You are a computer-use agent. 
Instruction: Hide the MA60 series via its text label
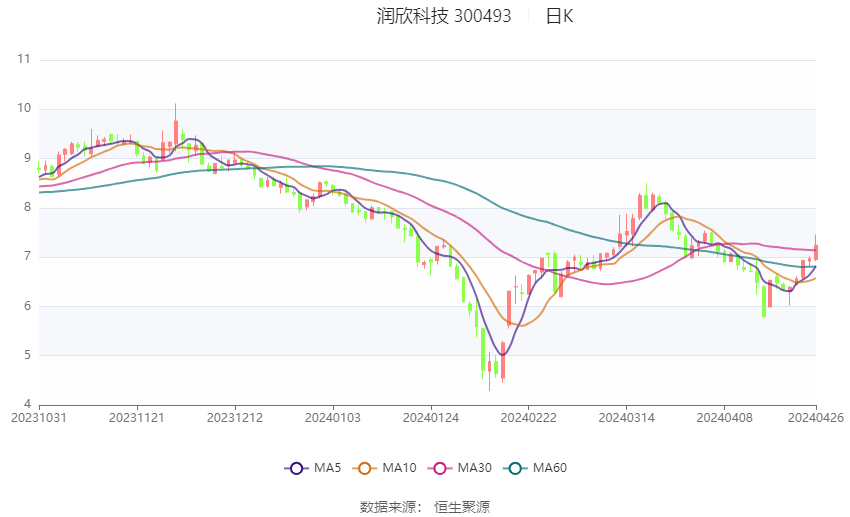point(550,468)
